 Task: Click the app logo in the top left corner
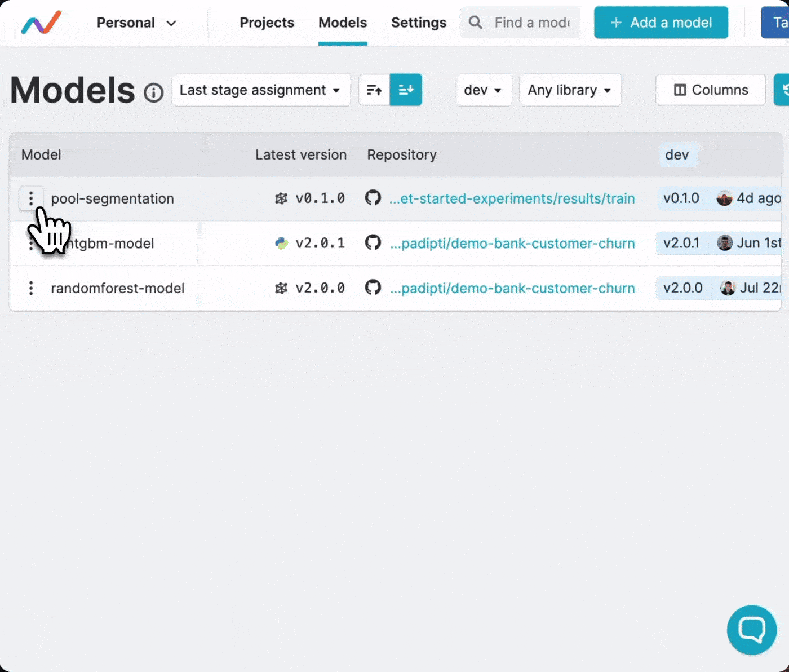tap(41, 23)
